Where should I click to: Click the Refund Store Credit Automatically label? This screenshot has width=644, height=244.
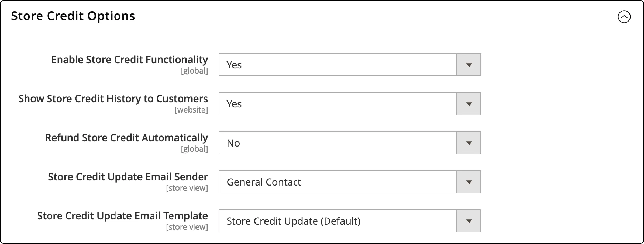pyautogui.click(x=126, y=138)
